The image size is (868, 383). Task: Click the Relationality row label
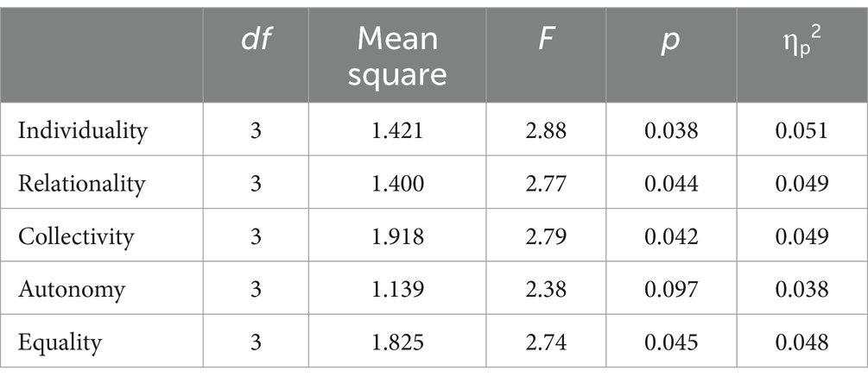(82, 184)
